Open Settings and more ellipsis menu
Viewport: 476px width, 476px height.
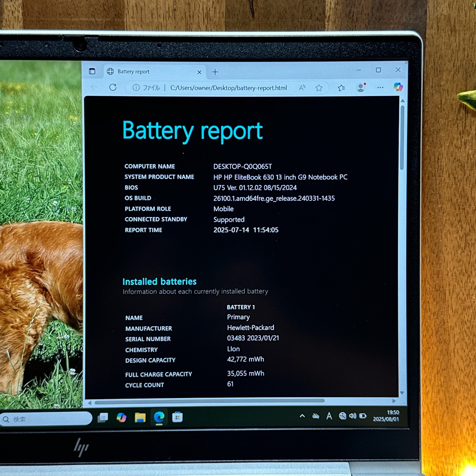(x=380, y=87)
